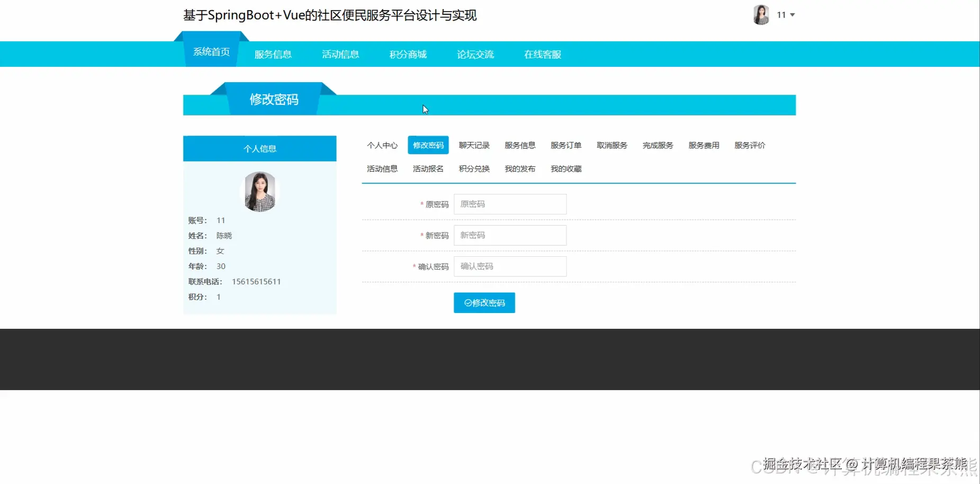Open 我的收藏 favorites tab

(x=565, y=168)
